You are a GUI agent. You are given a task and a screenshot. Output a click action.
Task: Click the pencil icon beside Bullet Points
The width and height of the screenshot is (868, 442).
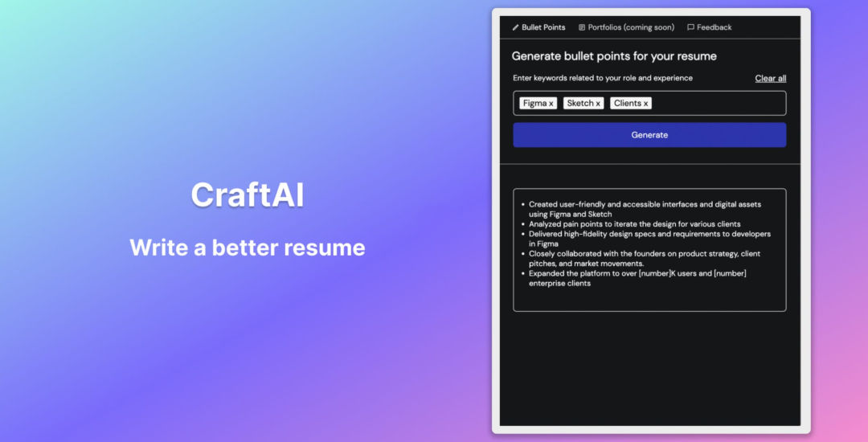click(515, 27)
